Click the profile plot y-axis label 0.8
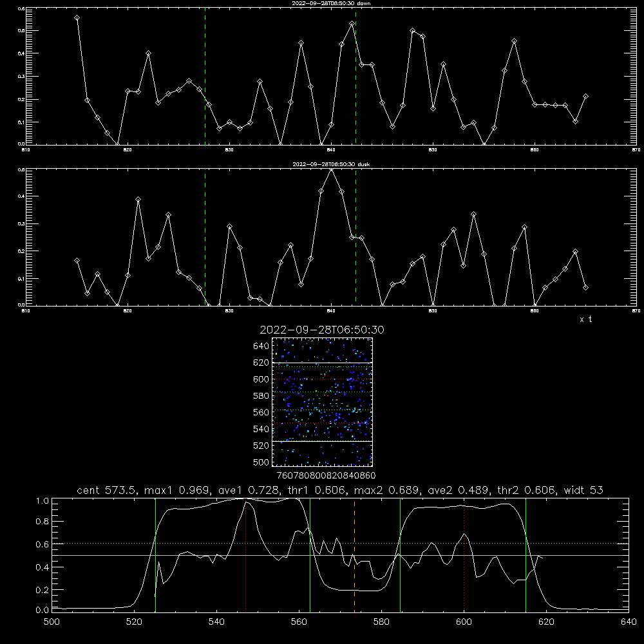 pos(43,522)
